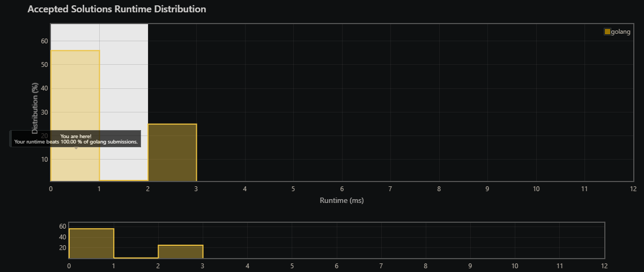Click the thin 1 to 2 ms bar in overview chart
Viewport: 644px width, 272px height.
pyautogui.click(x=136, y=258)
